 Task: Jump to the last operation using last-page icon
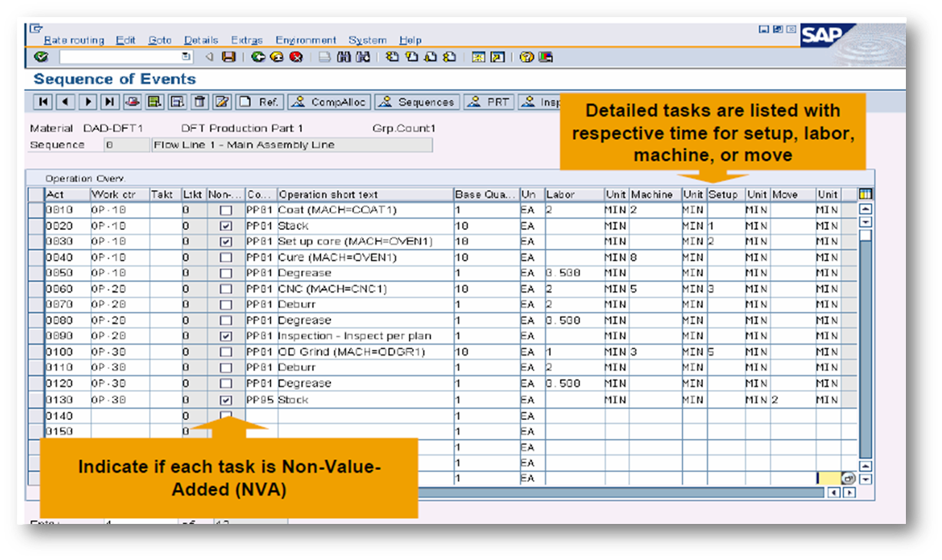(x=108, y=102)
